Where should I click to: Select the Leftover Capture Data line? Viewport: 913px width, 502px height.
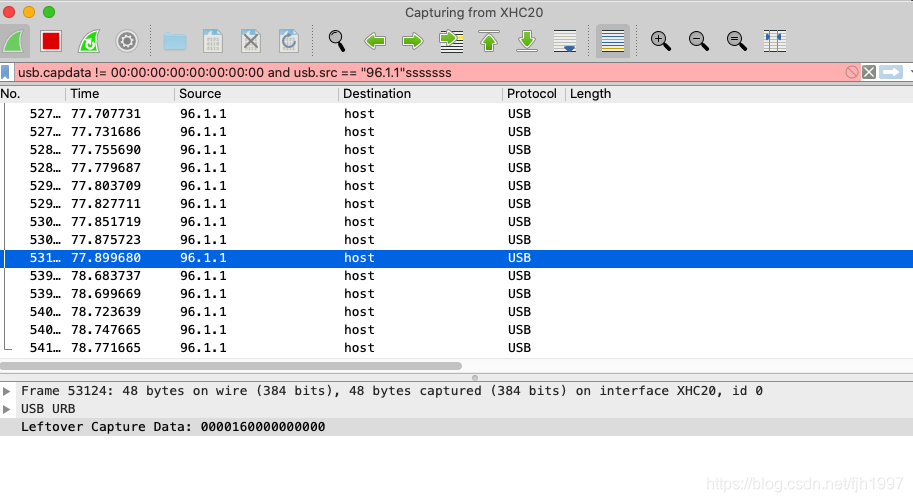point(456,427)
